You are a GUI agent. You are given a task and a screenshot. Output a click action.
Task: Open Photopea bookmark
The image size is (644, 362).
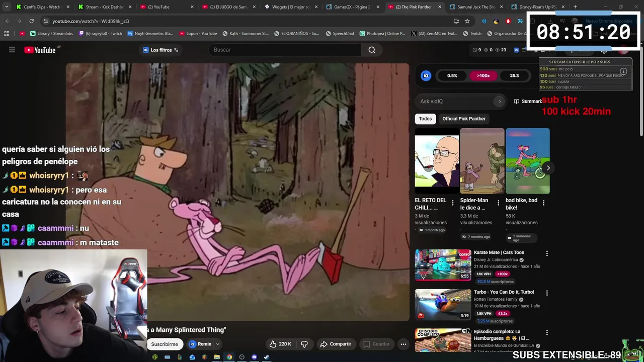click(x=382, y=34)
